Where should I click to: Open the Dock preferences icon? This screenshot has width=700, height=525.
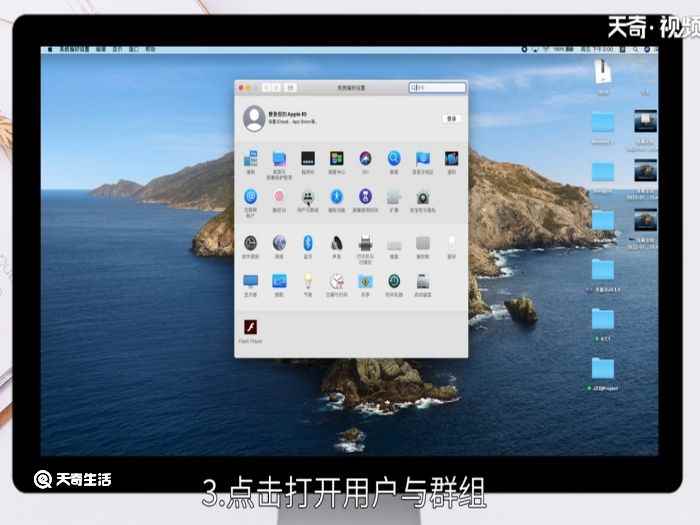[x=308, y=158]
